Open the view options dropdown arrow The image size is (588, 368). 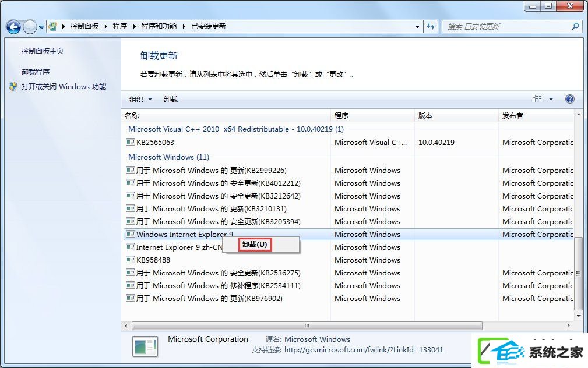click(551, 99)
